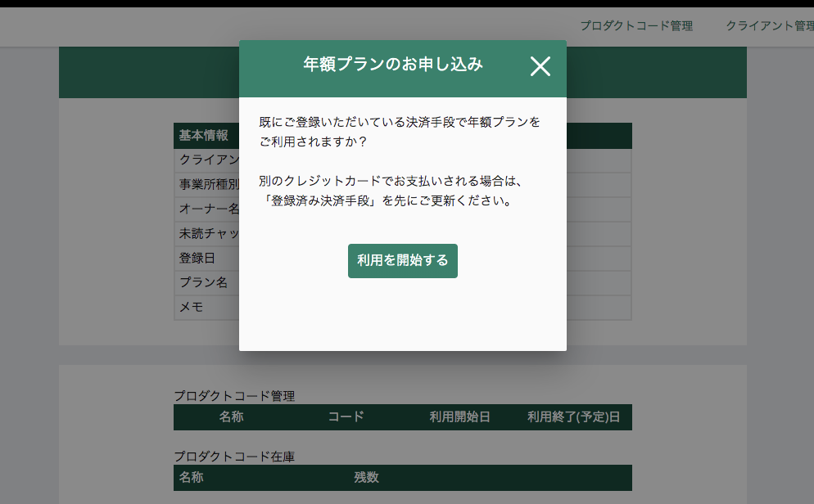Viewport: 814px width, 504px height.
Task: Open プロダクトコード管理 in the top navigation
Action: [636, 26]
